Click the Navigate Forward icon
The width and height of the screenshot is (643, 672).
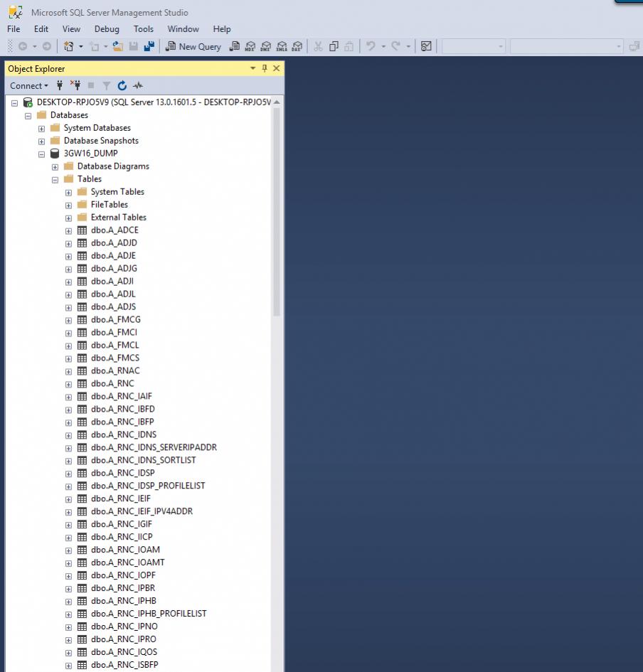tap(47, 46)
